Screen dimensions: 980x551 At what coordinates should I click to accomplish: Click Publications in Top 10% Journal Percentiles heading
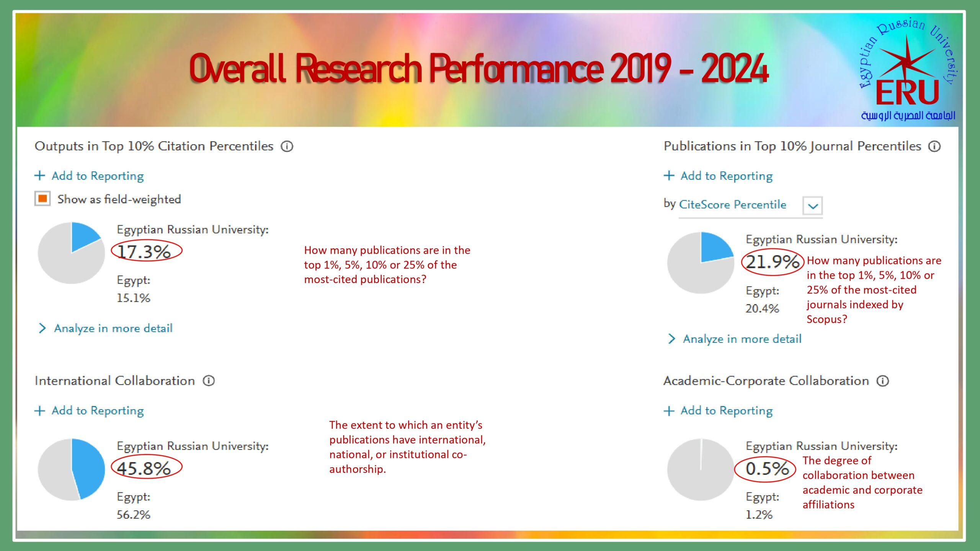tap(792, 146)
